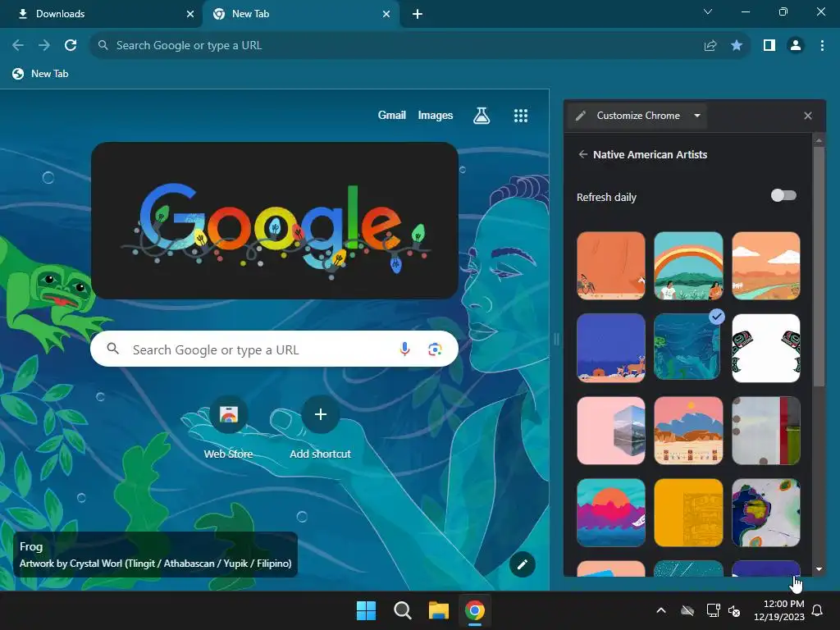The width and height of the screenshot is (840, 630).
Task: Go back from Native American Artists
Action: 583,154
